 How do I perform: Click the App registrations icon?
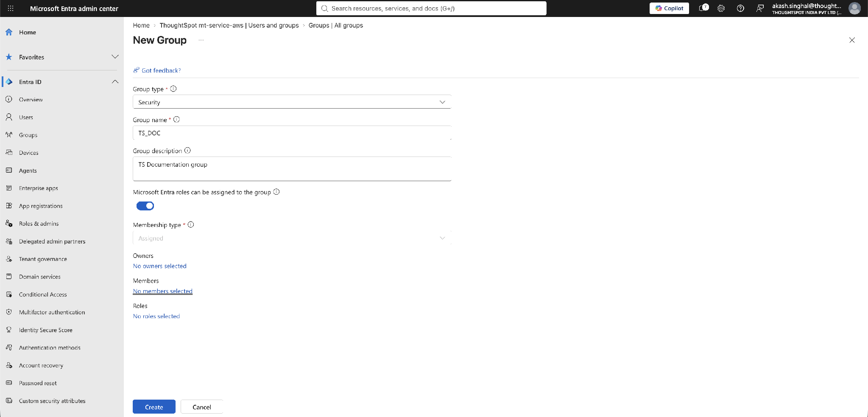[9, 206]
